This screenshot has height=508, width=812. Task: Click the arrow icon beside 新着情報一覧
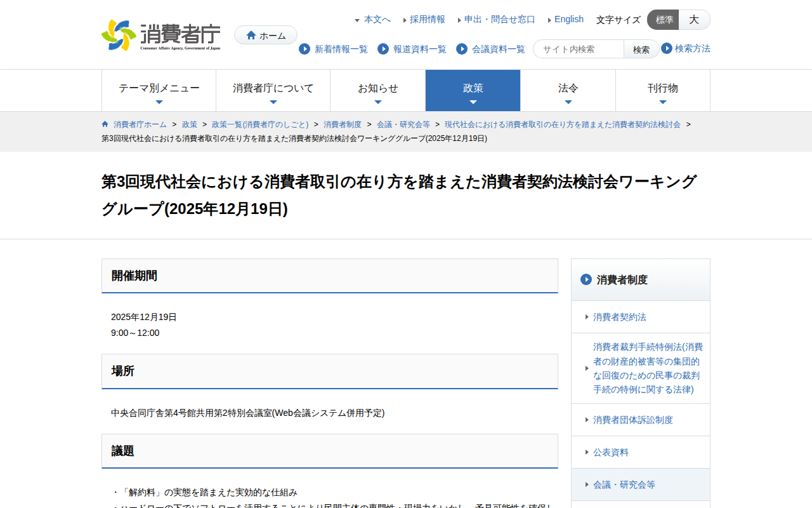pos(304,49)
